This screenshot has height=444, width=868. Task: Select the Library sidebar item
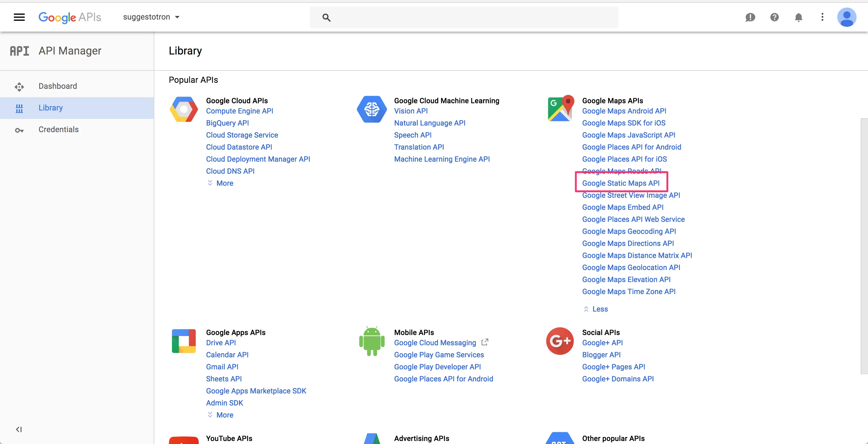(x=51, y=108)
